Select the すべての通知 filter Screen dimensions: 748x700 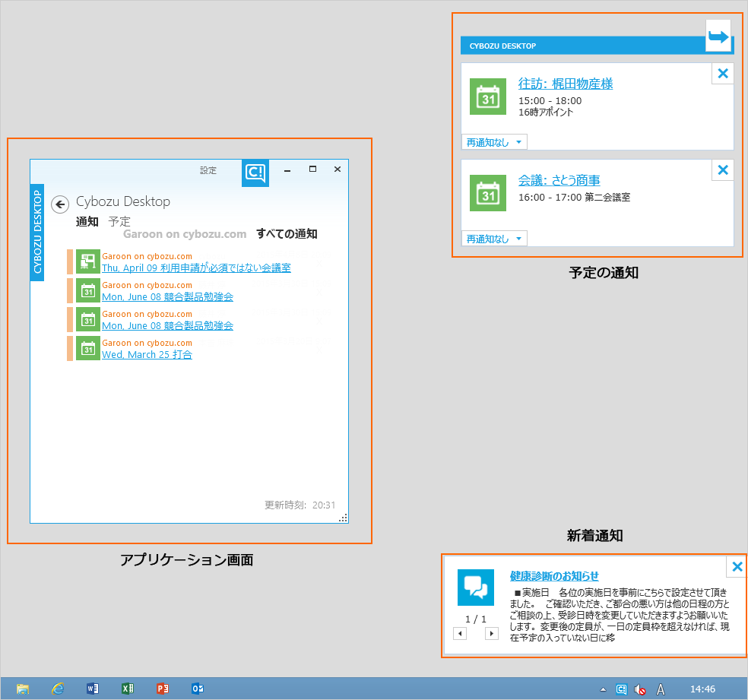(x=287, y=233)
